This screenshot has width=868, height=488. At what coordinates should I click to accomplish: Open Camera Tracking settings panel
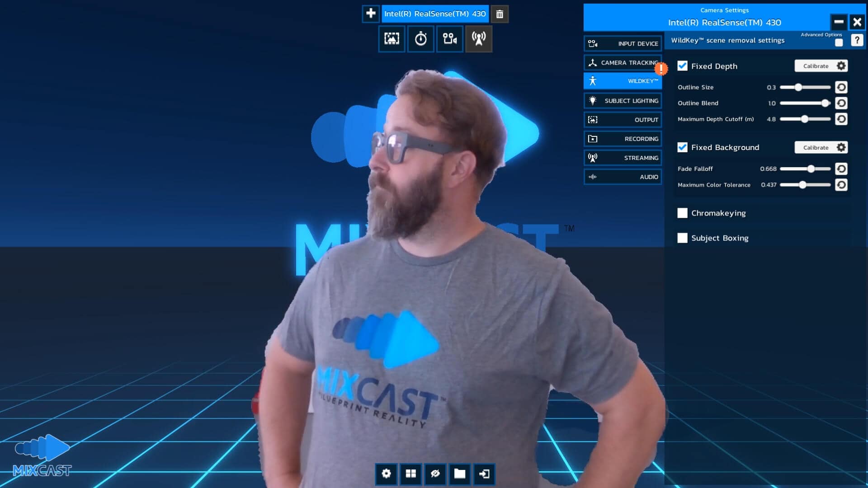click(623, 62)
